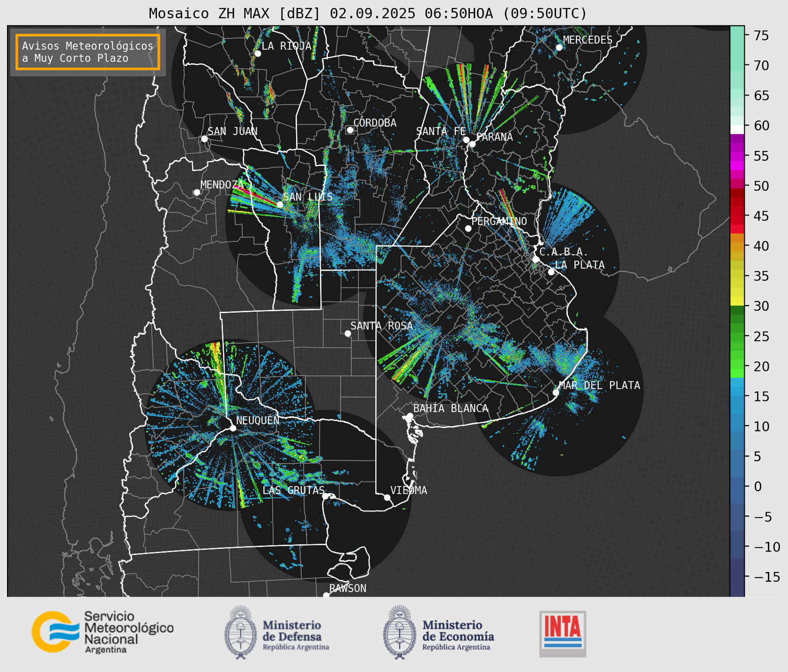Click the white 60 dBZ color band
The height and width of the screenshot is (672, 788).
click(737, 129)
